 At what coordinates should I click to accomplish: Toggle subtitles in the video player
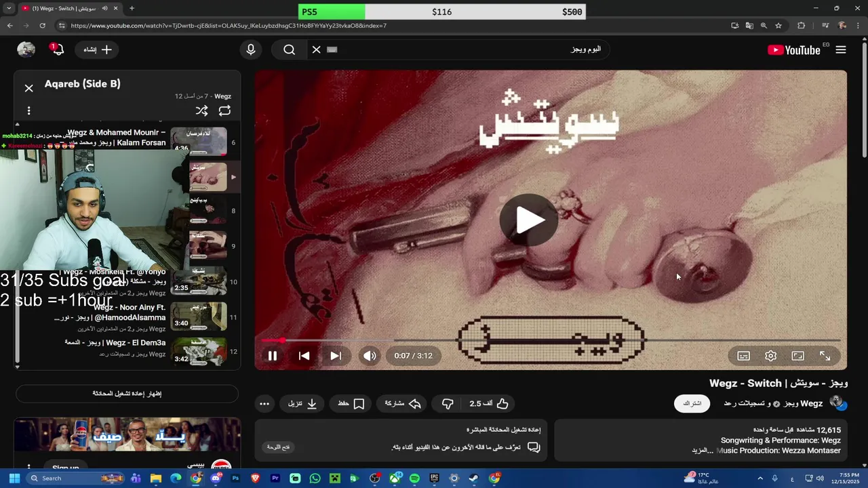pos(743,356)
